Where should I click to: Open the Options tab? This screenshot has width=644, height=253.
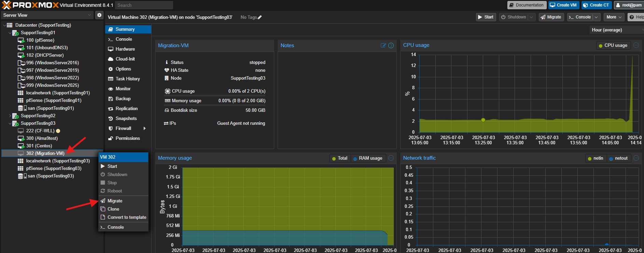pyautogui.click(x=128, y=69)
